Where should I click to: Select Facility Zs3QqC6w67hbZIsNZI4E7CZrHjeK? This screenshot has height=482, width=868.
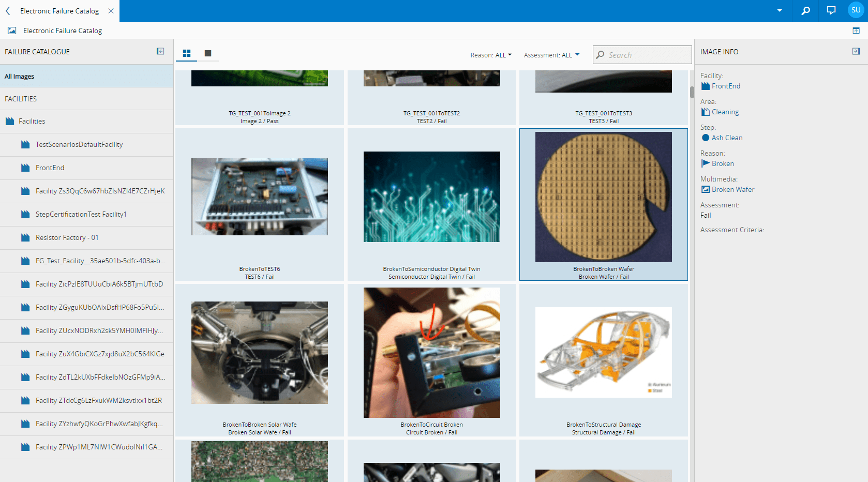point(86,191)
